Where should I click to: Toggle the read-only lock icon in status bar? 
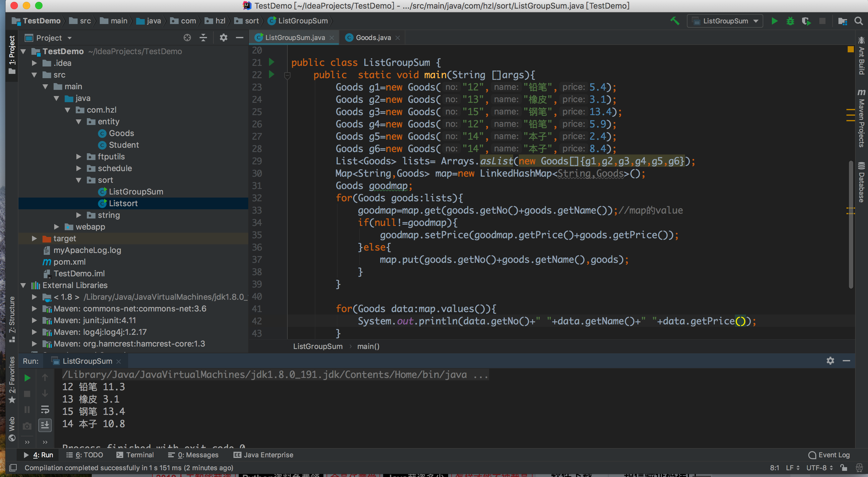coord(844,467)
